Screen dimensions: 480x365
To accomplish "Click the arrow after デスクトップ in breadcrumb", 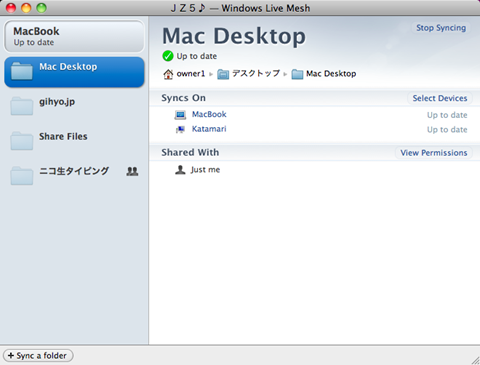I will pos(285,74).
